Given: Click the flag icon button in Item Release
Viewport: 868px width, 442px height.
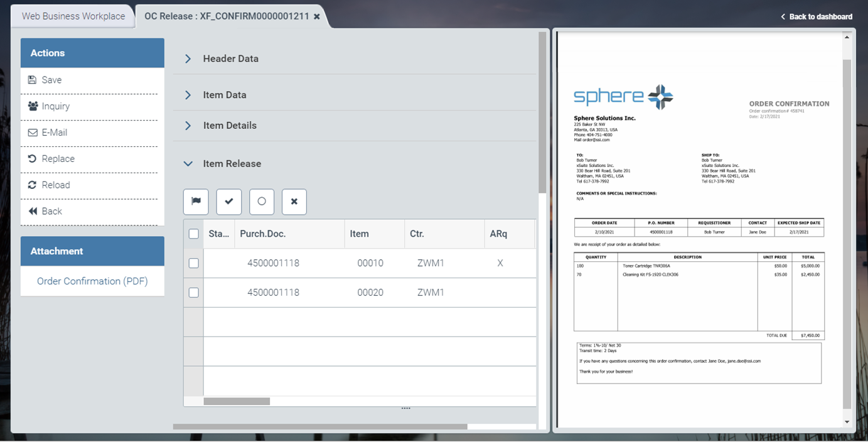Looking at the screenshot, I should click(x=196, y=202).
